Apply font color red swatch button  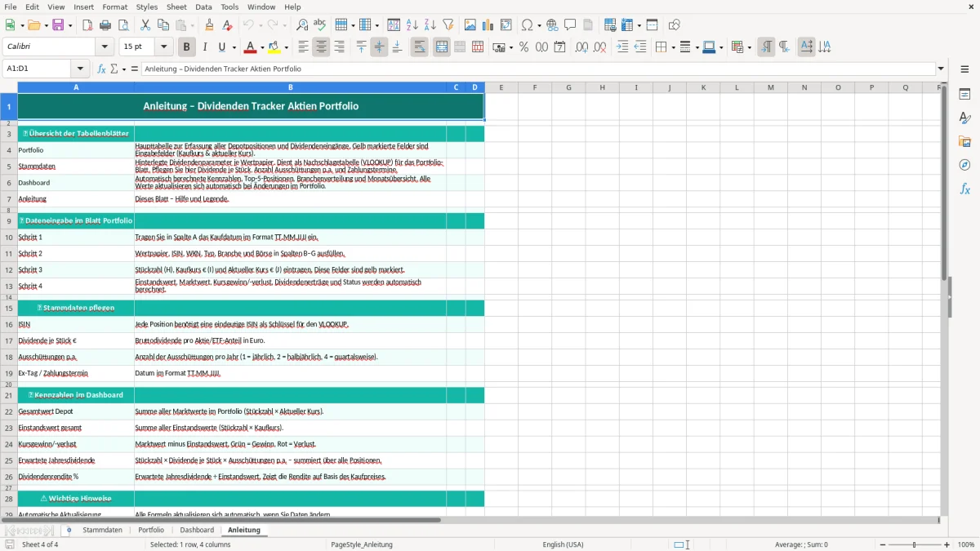251,47
